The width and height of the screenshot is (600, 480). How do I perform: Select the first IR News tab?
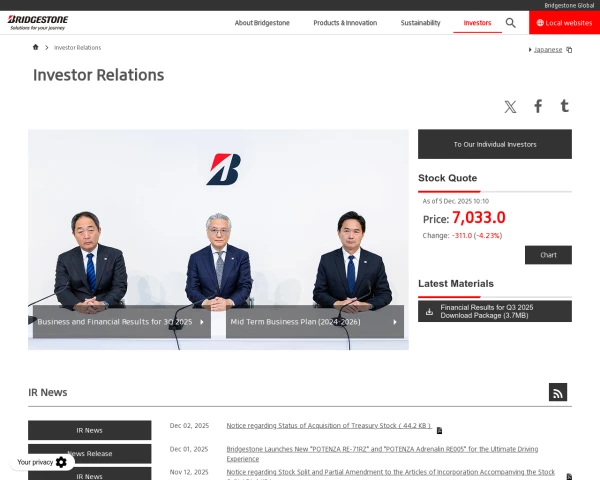[90, 430]
